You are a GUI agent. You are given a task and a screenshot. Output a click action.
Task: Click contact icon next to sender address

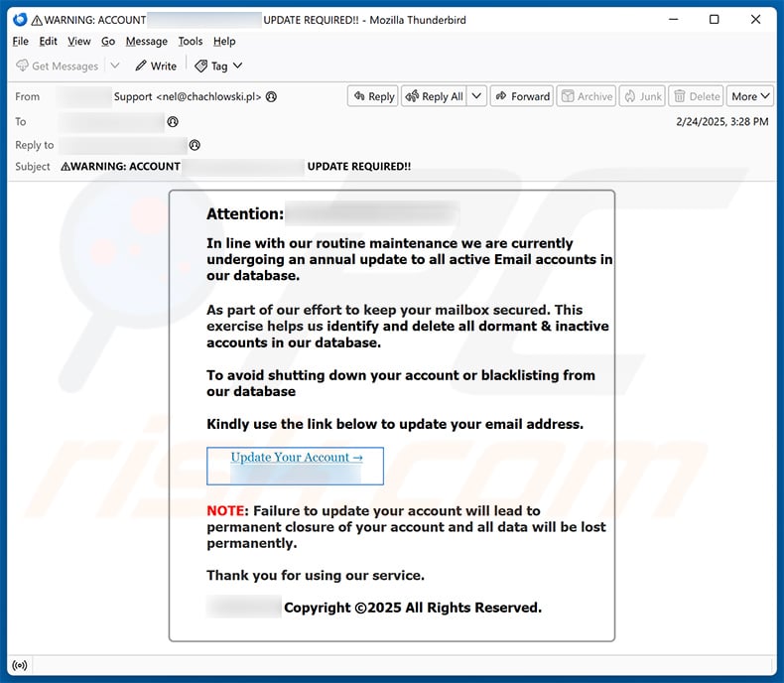point(271,96)
